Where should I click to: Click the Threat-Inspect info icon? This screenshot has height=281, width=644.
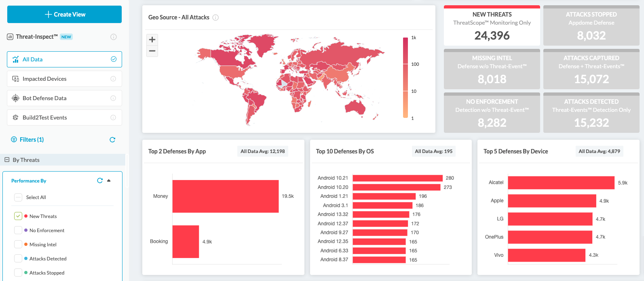(x=114, y=37)
